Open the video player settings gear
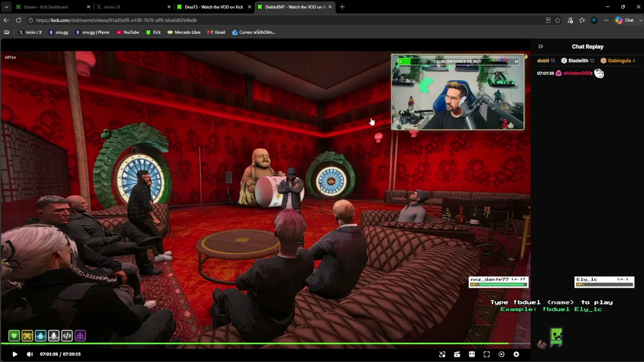The width and height of the screenshot is (644, 362). click(x=516, y=354)
